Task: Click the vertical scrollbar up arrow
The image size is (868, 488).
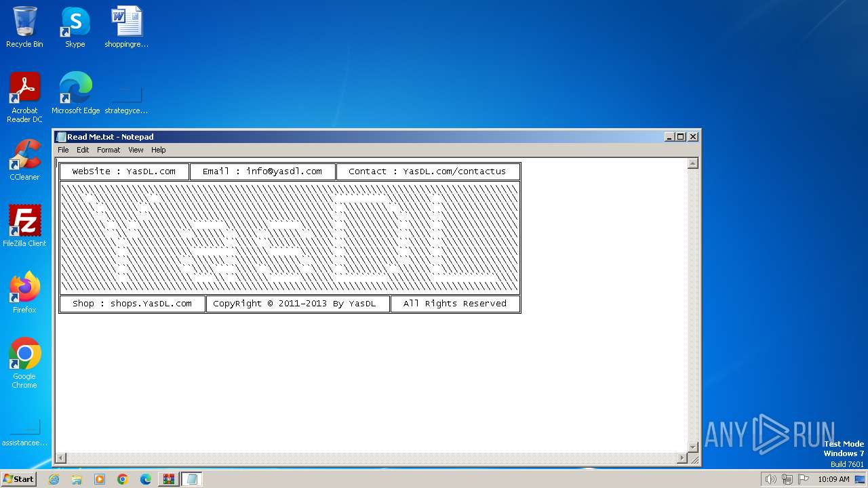Action: click(x=692, y=163)
